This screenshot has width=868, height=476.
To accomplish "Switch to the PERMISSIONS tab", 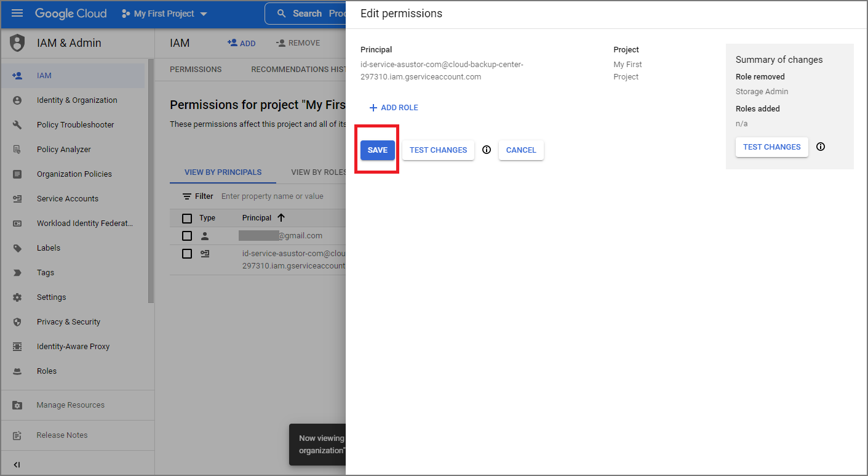I will 196,70.
